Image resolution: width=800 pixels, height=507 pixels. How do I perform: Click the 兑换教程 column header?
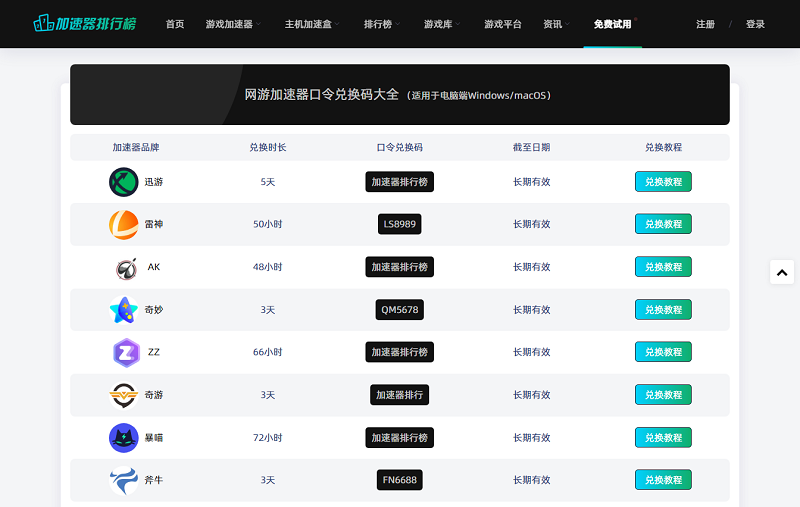tap(663, 147)
